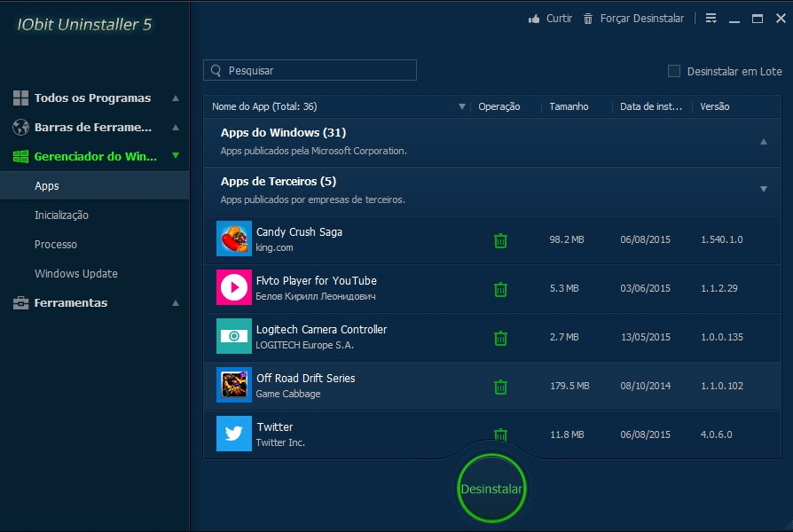Viewport: 793px width, 532px height.
Task: Click the trash icon for Logitech Camera Controller
Action: coord(500,338)
